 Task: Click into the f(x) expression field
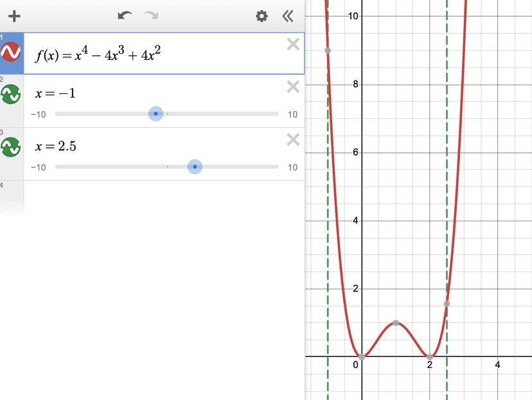pos(154,53)
